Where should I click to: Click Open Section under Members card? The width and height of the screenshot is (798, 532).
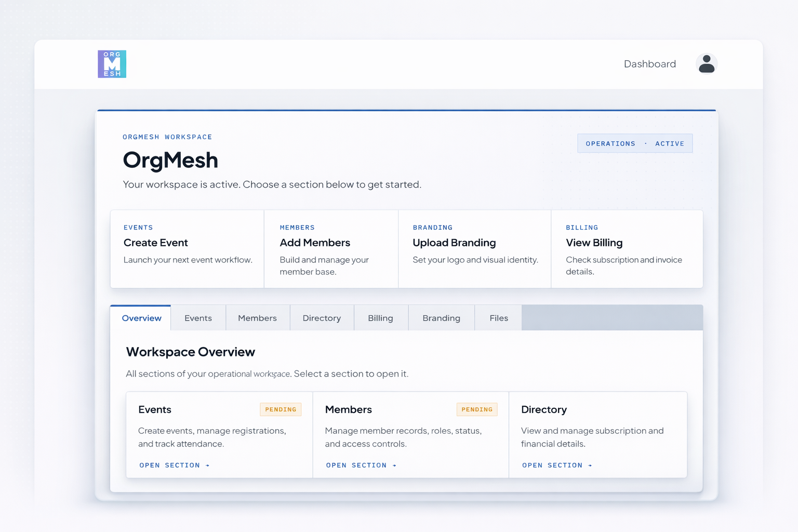357,465
